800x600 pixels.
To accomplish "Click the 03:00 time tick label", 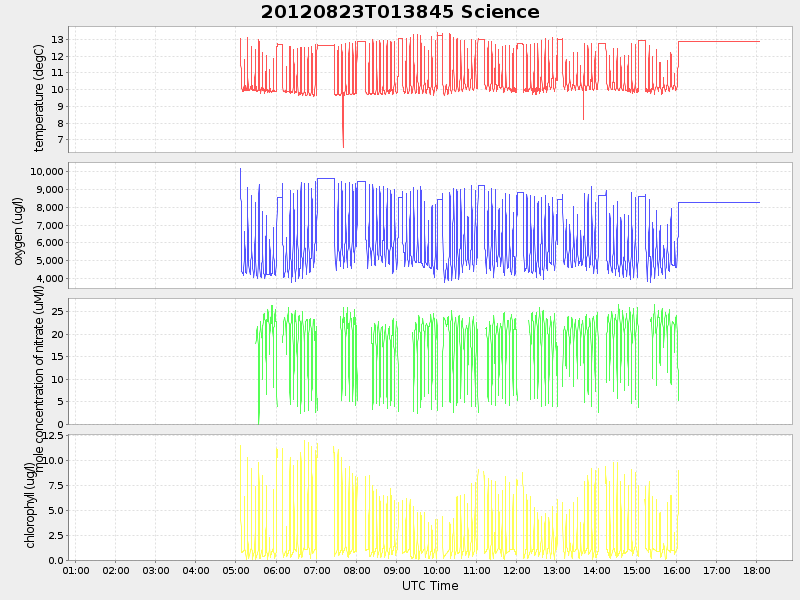I will click(x=156, y=570).
